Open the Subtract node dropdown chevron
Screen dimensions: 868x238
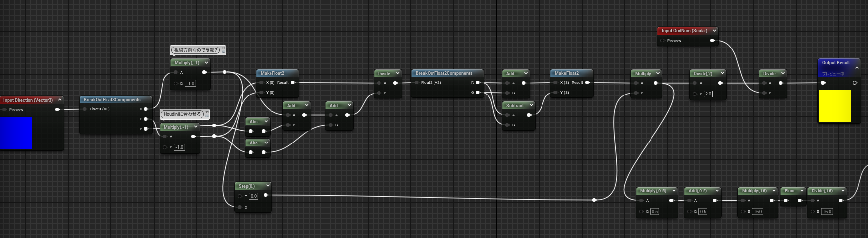(531, 105)
